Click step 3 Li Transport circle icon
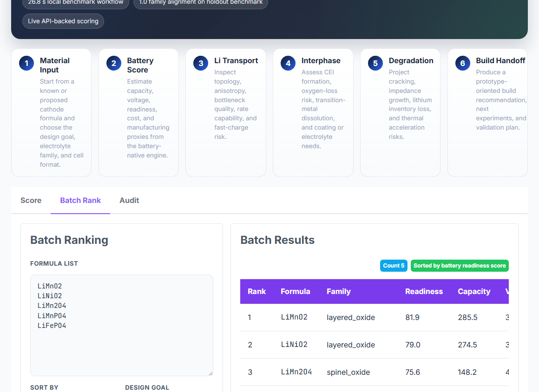539x392 pixels. tap(201, 63)
